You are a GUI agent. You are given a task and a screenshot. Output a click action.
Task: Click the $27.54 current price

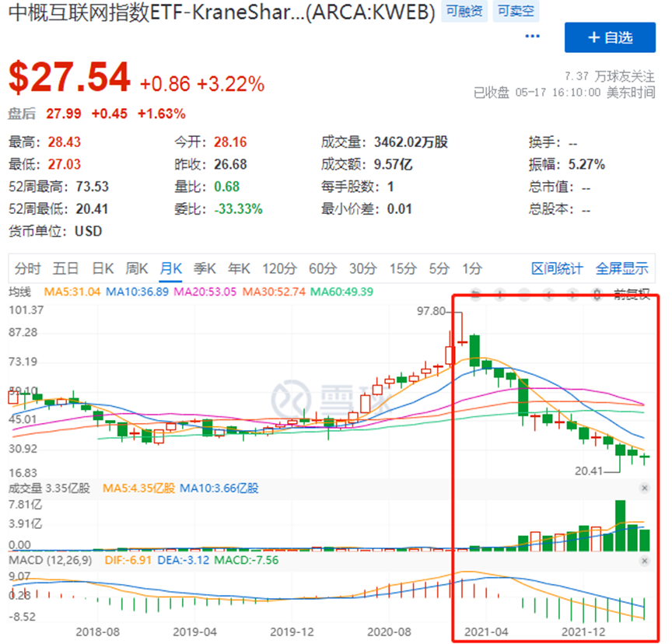(x=69, y=77)
